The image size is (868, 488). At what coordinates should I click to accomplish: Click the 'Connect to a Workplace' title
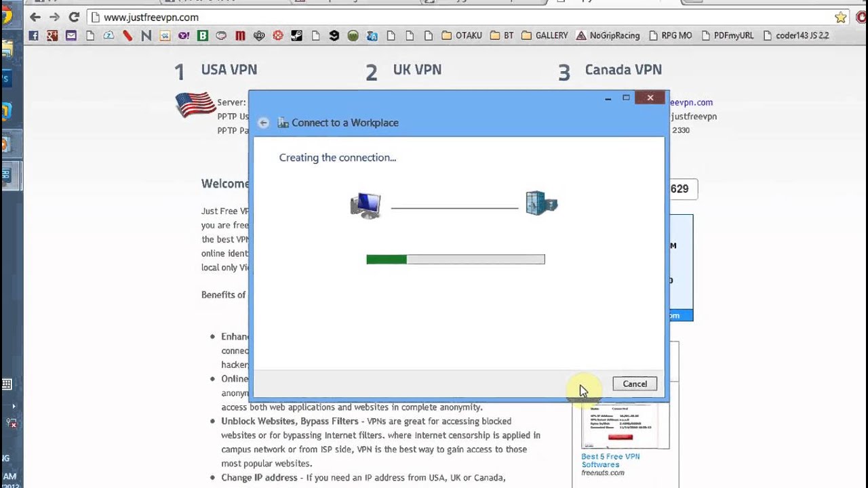click(x=345, y=123)
